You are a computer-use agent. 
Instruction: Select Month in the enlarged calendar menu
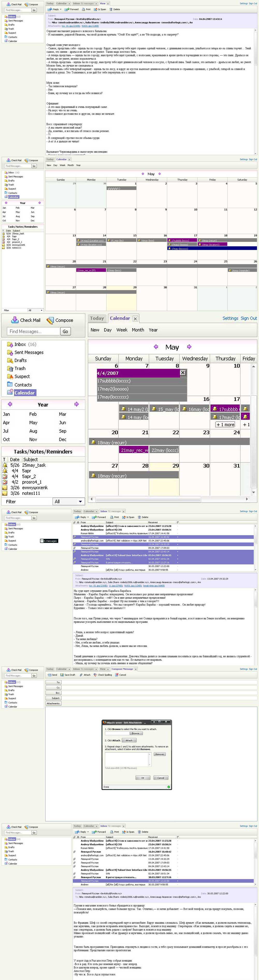(x=138, y=330)
